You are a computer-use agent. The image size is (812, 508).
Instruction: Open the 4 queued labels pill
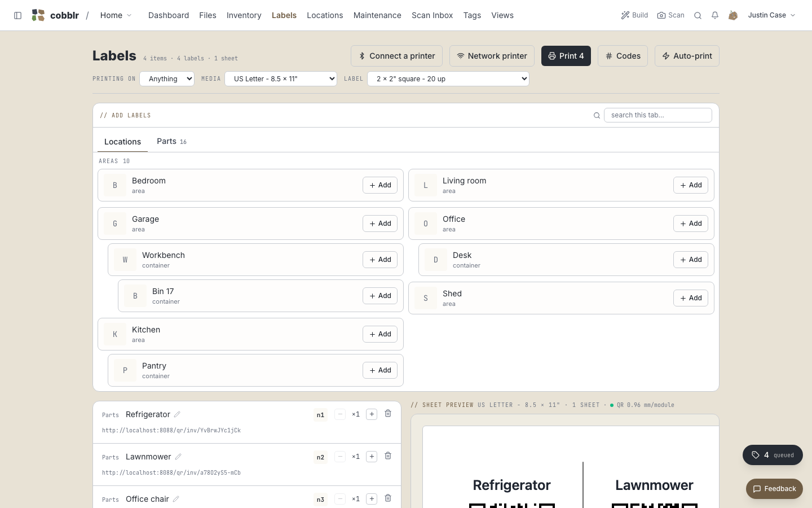773,455
